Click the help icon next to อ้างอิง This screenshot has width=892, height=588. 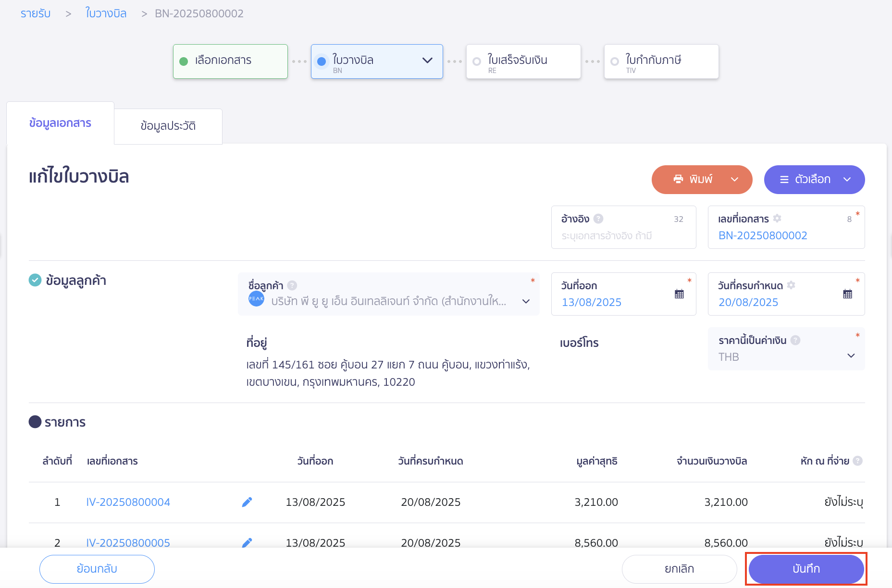coord(598,219)
